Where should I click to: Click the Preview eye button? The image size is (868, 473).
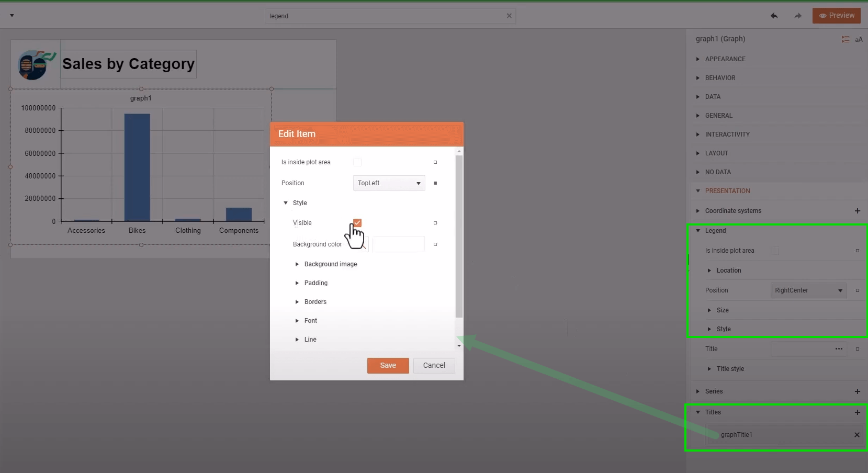coord(836,15)
